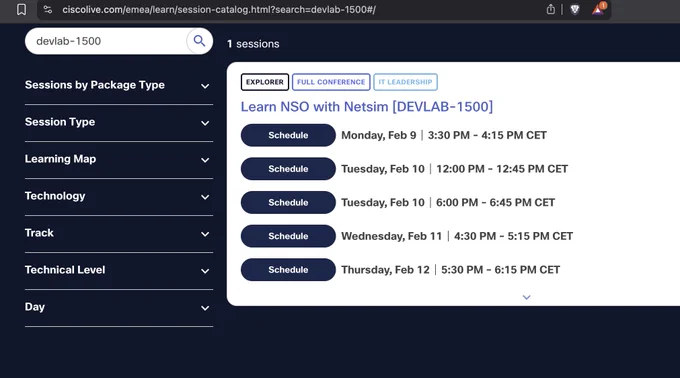Click Brave Rewards triangle icon with badge
Image resolution: width=680 pixels, height=378 pixels.
[x=599, y=9]
